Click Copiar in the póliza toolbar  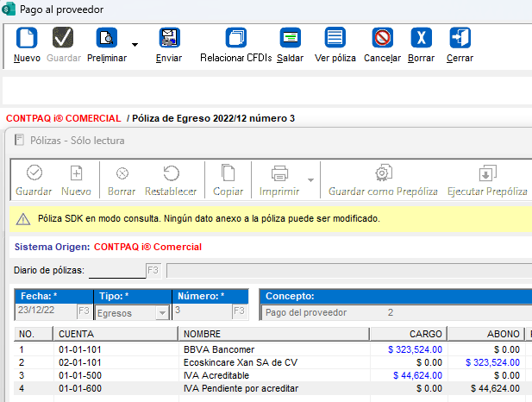228,180
